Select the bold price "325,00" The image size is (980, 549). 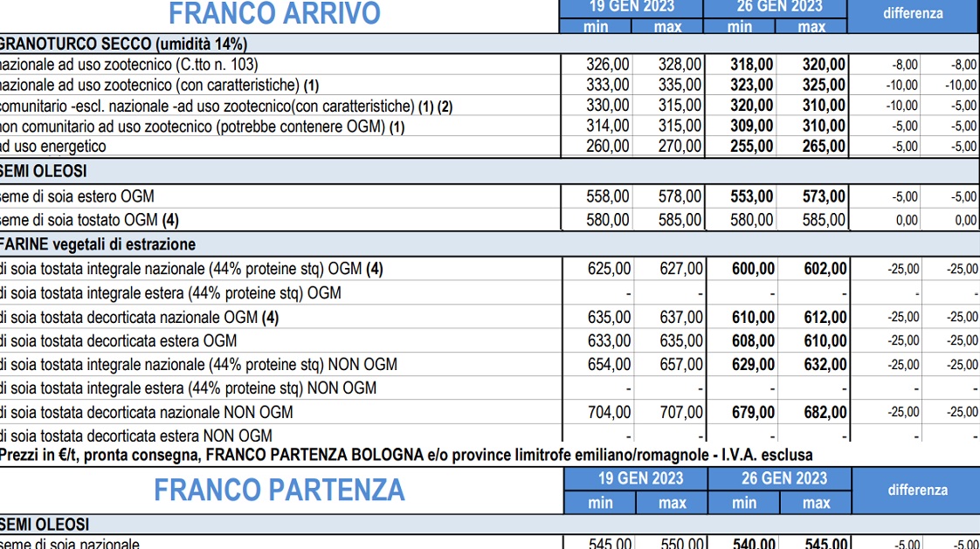825,85
